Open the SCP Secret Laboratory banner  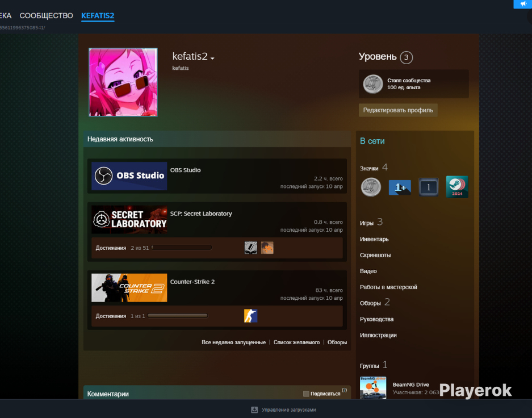[x=129, y=220]
